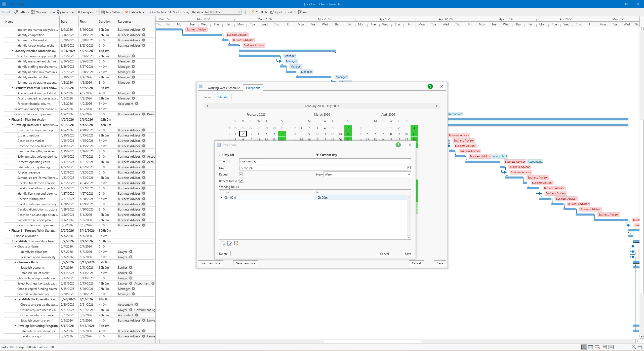Screen dimensions: 644x351
Task: Click the Save Template button
Action: pos(245,263)
